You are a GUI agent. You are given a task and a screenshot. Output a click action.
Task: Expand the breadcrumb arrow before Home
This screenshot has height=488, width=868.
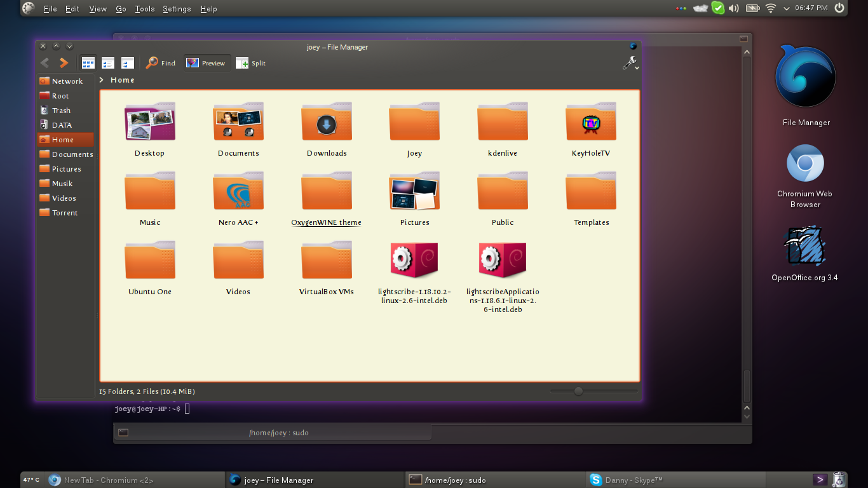[102, 80]
